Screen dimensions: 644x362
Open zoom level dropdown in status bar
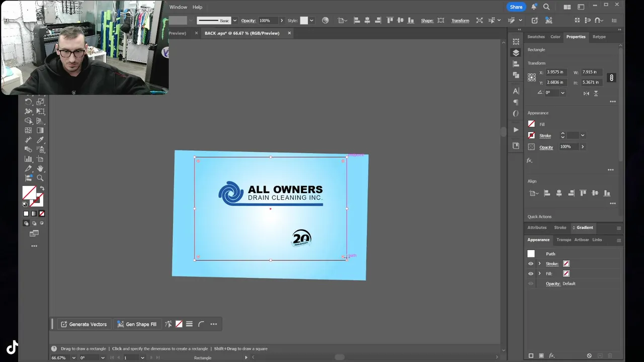[x=73, y=357]
